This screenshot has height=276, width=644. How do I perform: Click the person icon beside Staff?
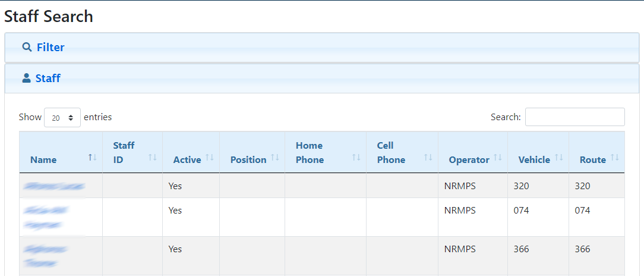click(26, 78)
